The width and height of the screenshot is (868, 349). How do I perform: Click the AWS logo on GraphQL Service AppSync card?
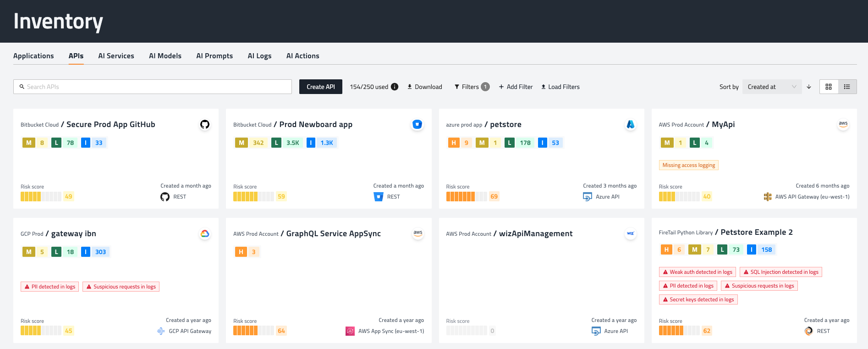pyautogui.click(x=418, y=233)
